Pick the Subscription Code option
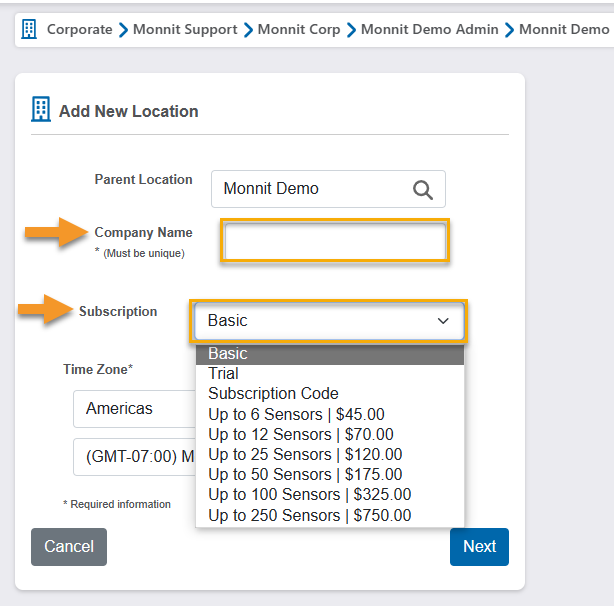This screenshot has width=614, height=606. coord(330,393)
